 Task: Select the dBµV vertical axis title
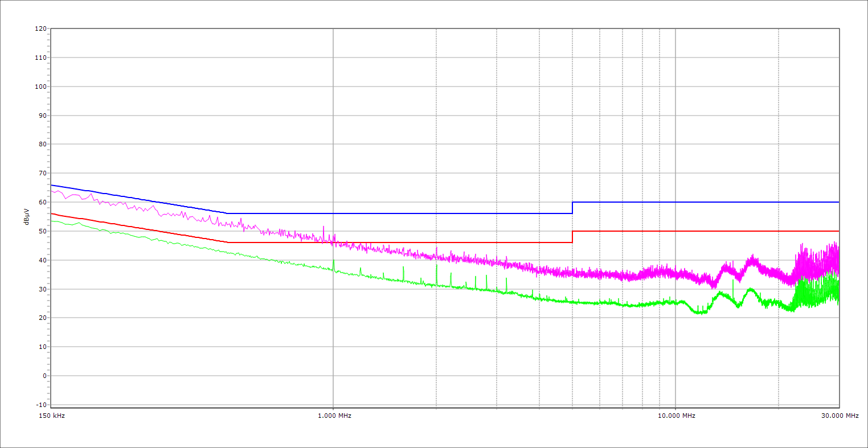[26, 216]
